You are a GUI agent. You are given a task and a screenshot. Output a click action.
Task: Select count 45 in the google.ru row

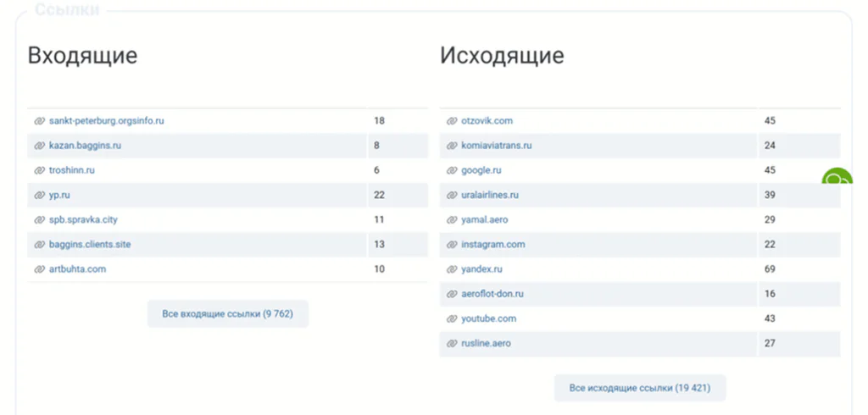pyautogui.click(x=770, y=170)
